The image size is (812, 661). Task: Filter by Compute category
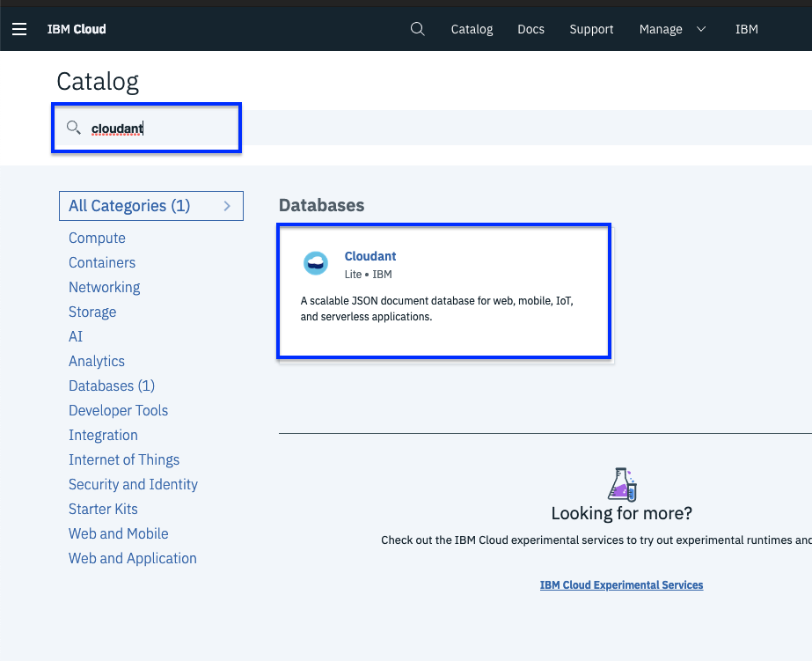tap(97, 238)
